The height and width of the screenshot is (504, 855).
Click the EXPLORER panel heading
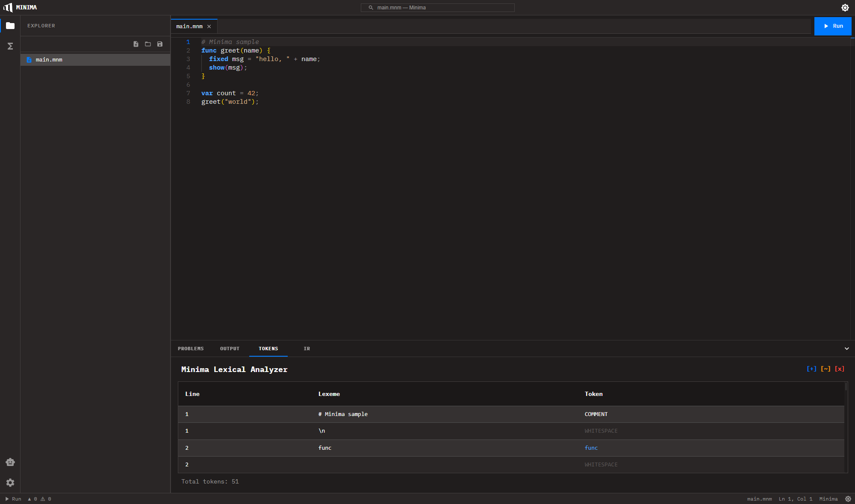pos(41,26)
